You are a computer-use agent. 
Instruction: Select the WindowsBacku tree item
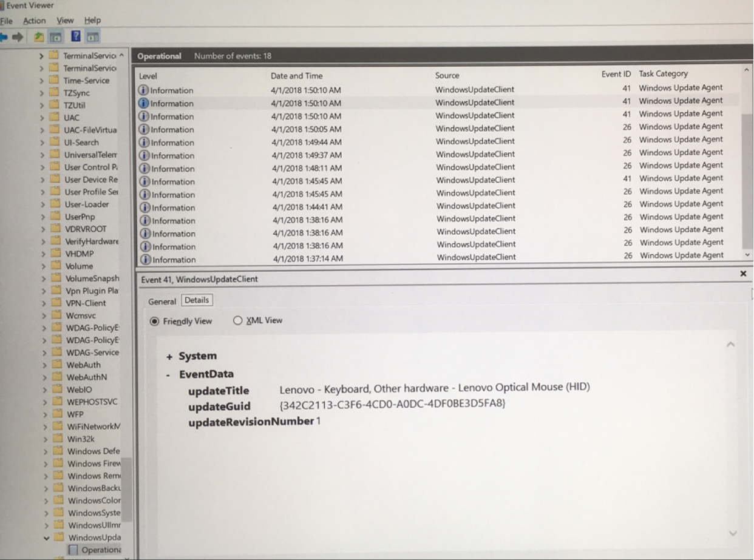click(94, 488)
